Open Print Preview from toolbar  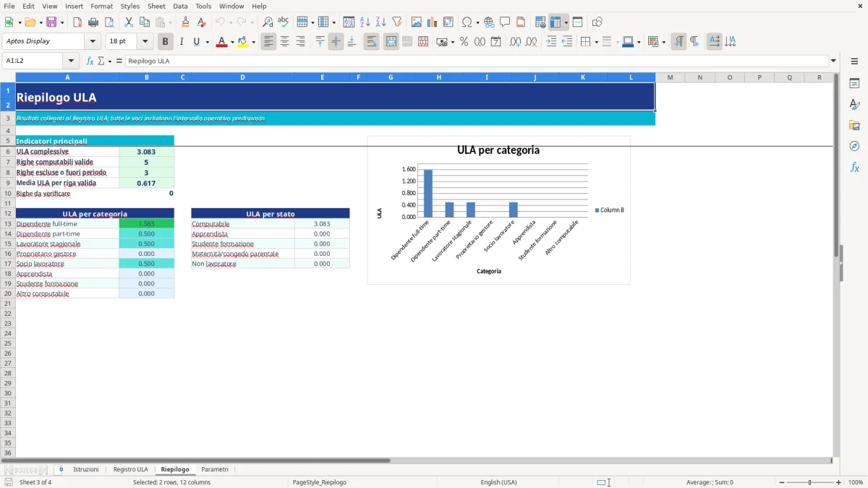click(x=109, y=22)
